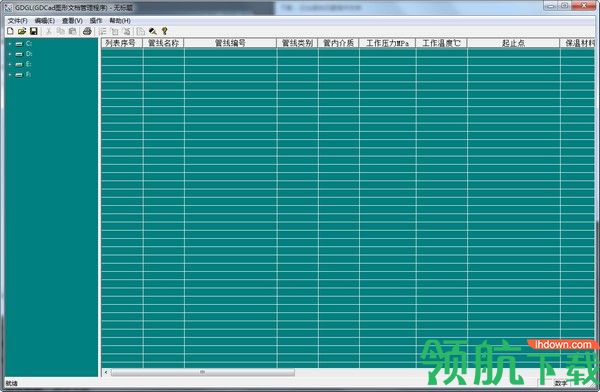The image size is (600, 392).
Task: Click the first cell under 管线编号
Action: [x=230, y=52]
